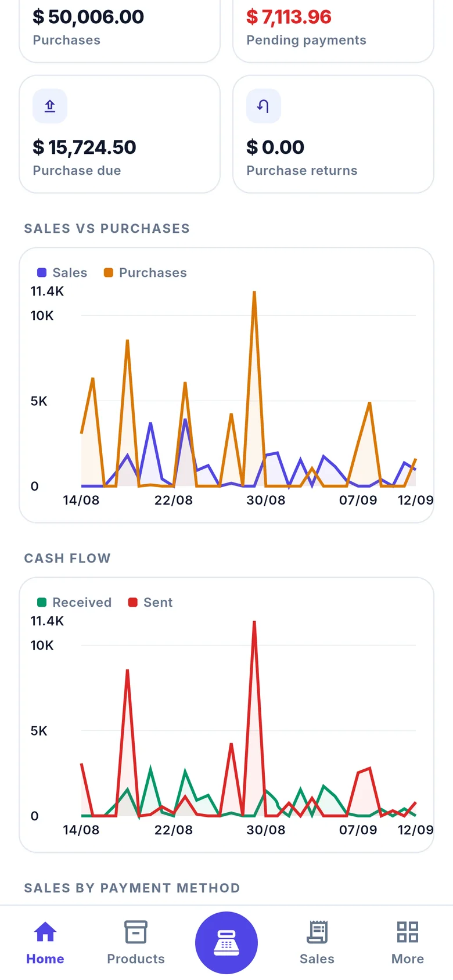Screen dimensions: 453x980
Task: Click the red Sent legend swatch
Action: (133, 603)
